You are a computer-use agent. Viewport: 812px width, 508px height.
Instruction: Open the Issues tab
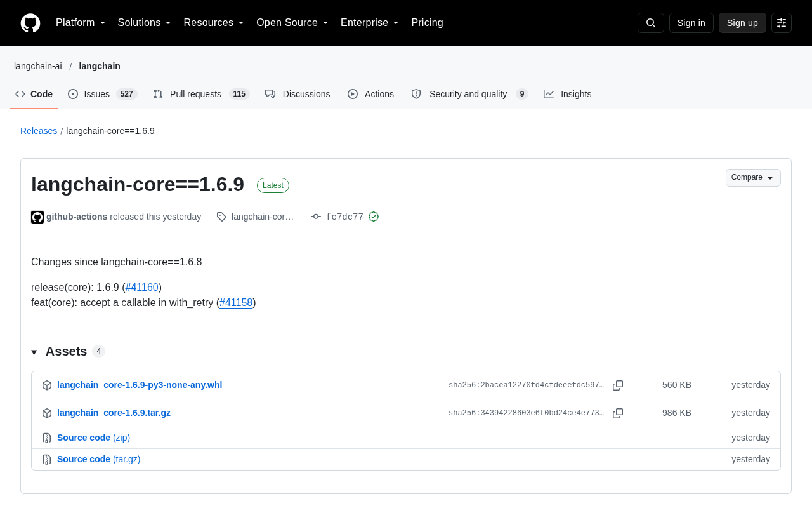pyautogui.click(x=102, y=94)
